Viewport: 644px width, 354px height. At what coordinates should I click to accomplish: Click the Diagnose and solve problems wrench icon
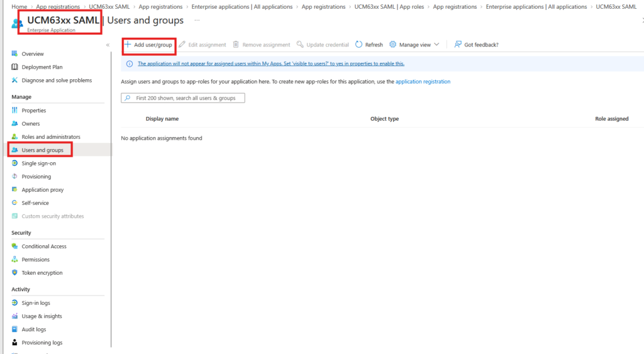(15, 80)
